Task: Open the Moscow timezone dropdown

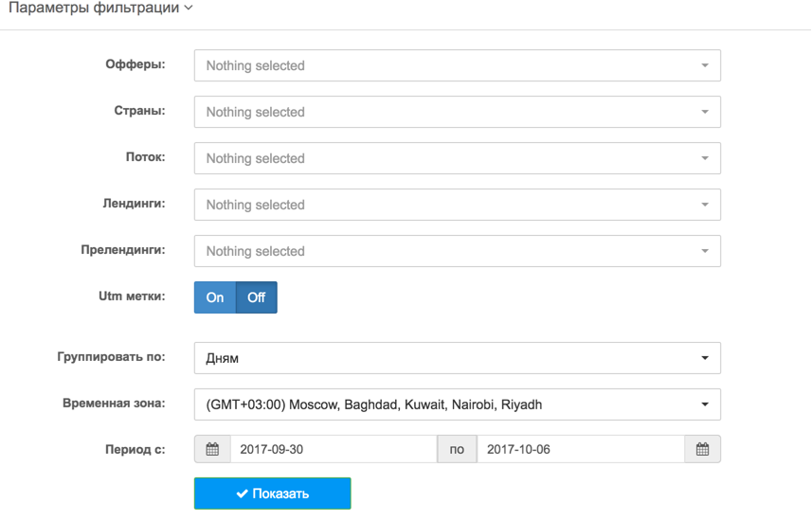Action: click(x=458, y=404)
